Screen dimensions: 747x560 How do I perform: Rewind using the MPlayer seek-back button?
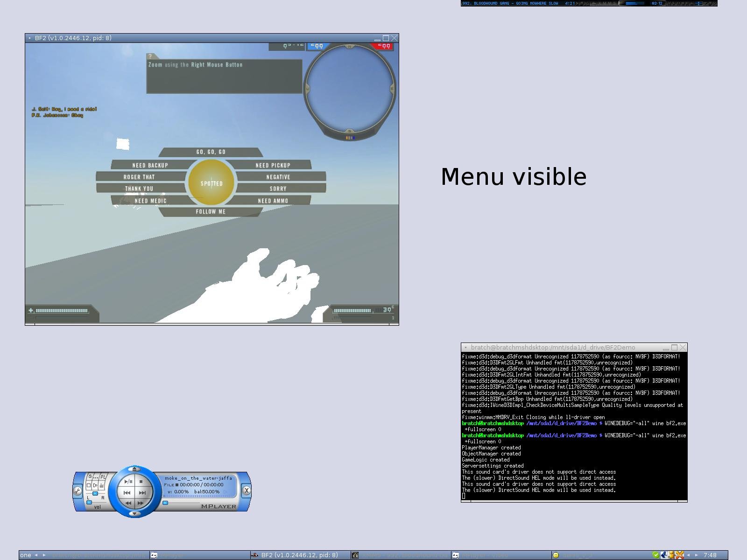(x=128, y=503)
